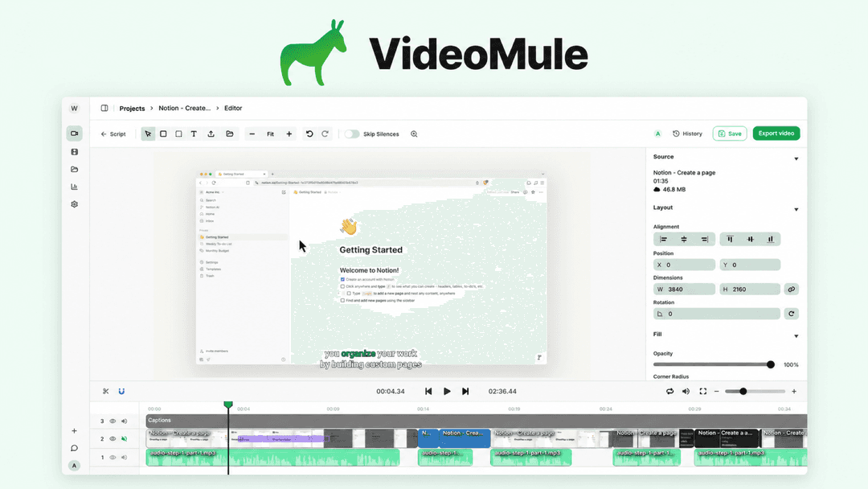Align selection to right edge
This screenshot has width=868, height=489.
[x=704, y=239]
